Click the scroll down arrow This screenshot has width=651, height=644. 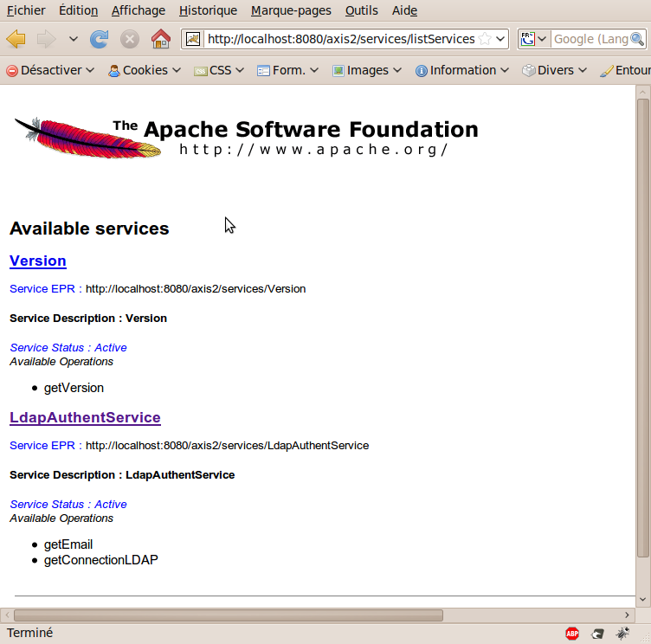tap(642, 599)
